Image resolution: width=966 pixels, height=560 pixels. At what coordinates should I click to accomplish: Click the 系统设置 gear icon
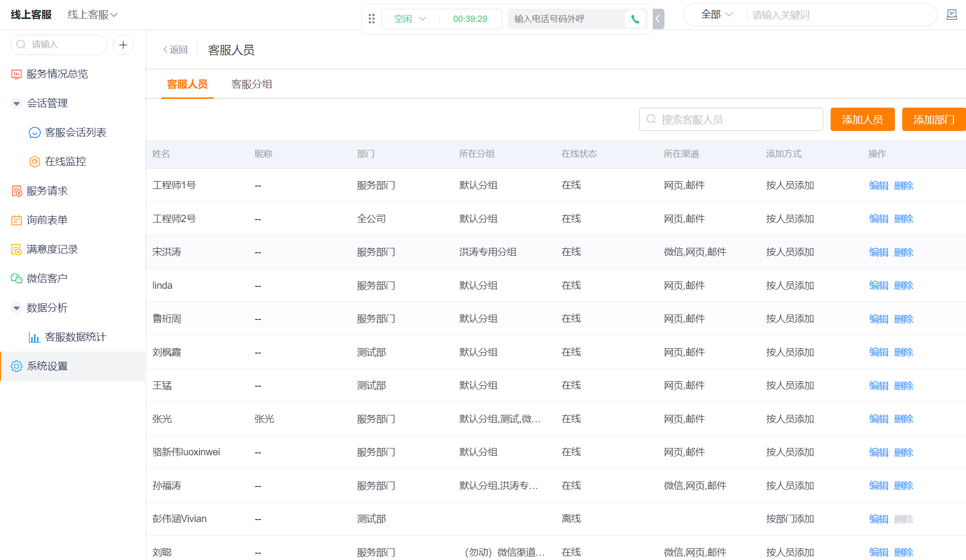click(16, 366)
